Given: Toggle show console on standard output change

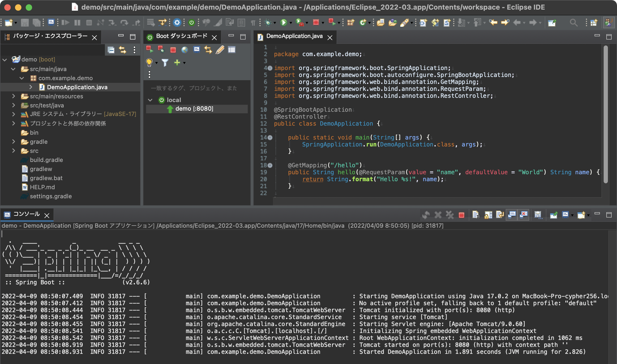Looking at the screenshot, I should [512, 215].
